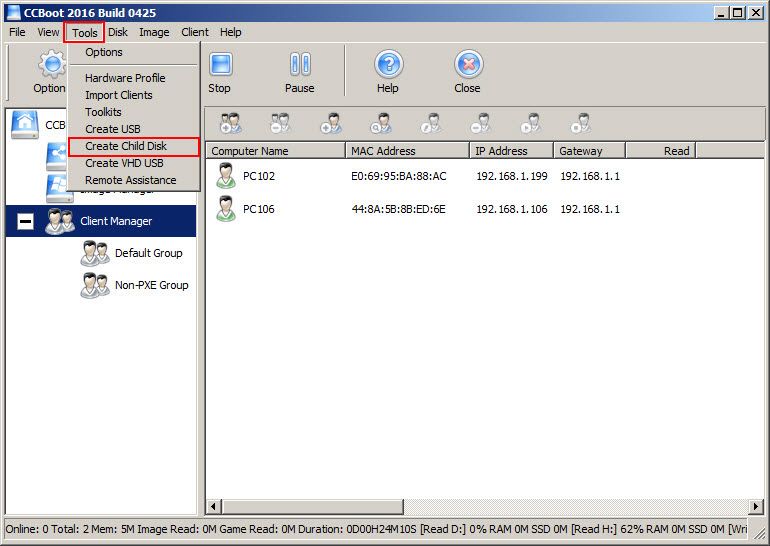This screenshot has height=546, width=770.
Task: Click the Default Group icon in tree
Action: point(95,253)
